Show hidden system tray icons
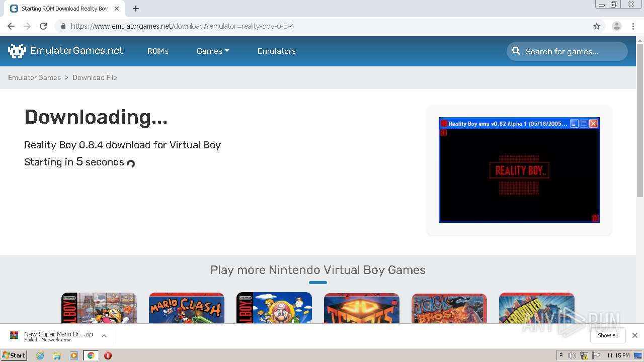 pyautogui.click(x=561, y=355)
